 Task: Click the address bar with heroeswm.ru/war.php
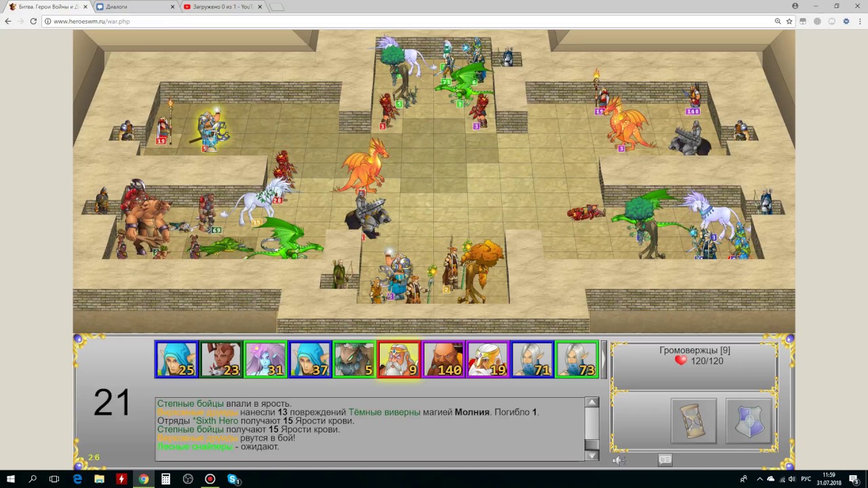pyautogui.click(x=407, y=21)
